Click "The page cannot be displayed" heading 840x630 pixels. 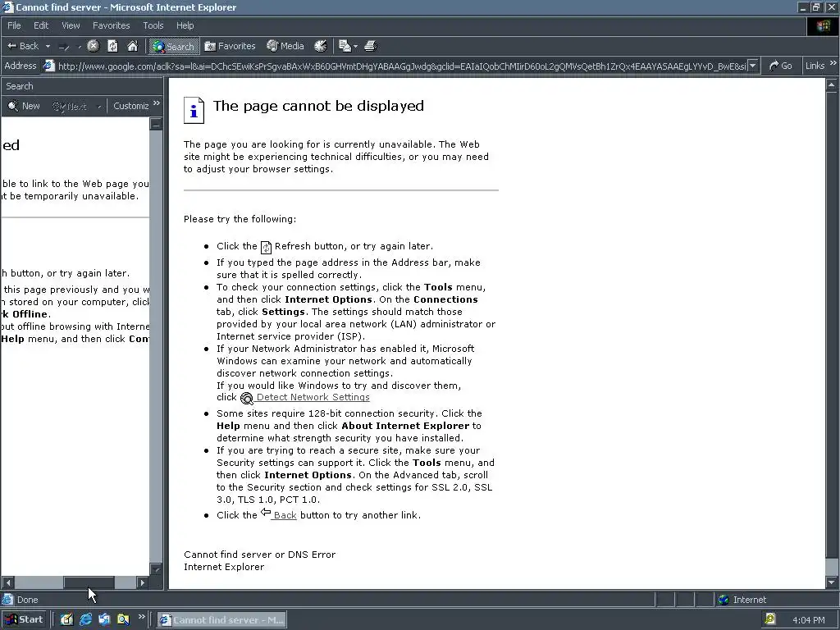318,106
